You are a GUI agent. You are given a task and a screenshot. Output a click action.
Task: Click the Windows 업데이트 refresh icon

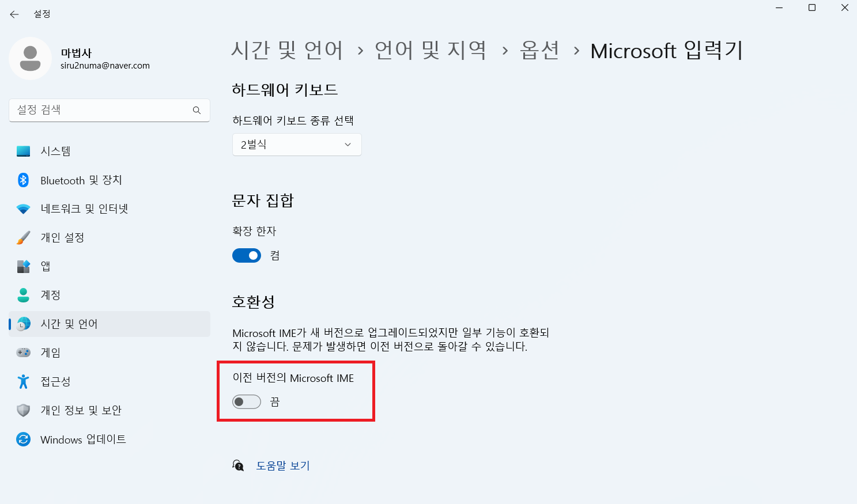(23, 439)
